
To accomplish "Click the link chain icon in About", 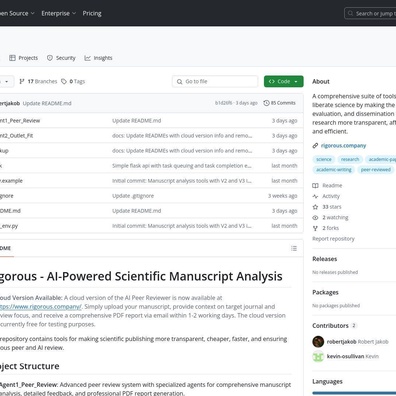I will click(x=315, y=146).
